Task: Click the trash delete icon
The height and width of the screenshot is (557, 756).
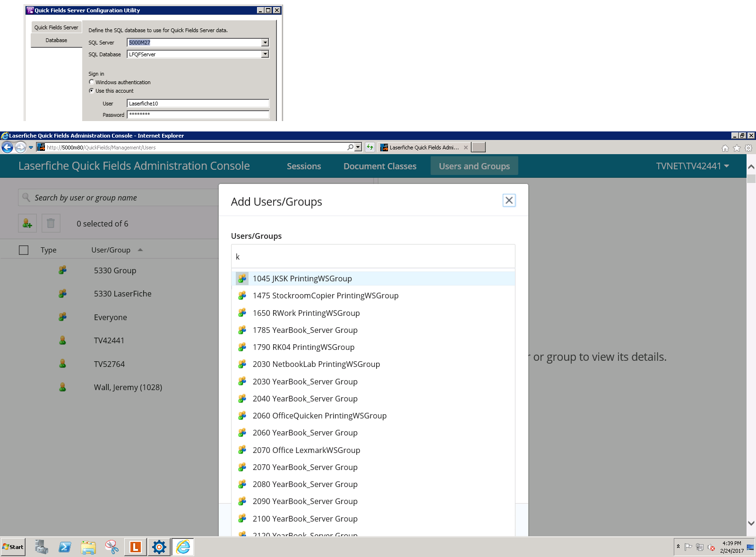Action: [x=51, y=223]
